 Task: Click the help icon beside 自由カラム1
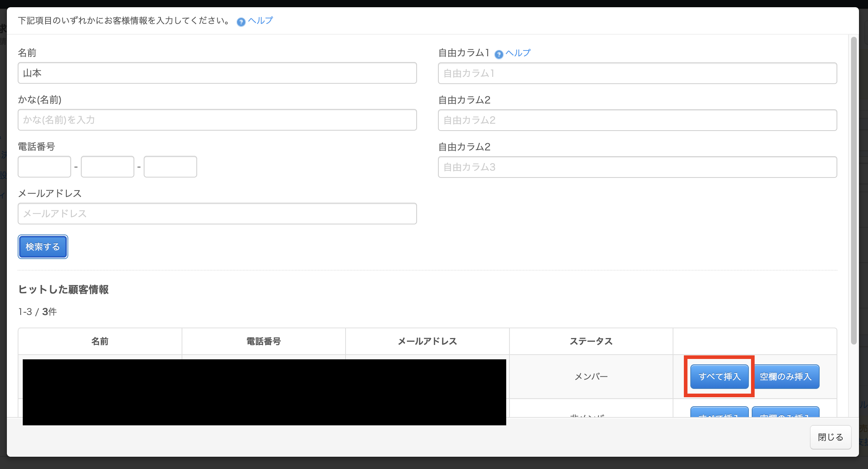[499, 54]
